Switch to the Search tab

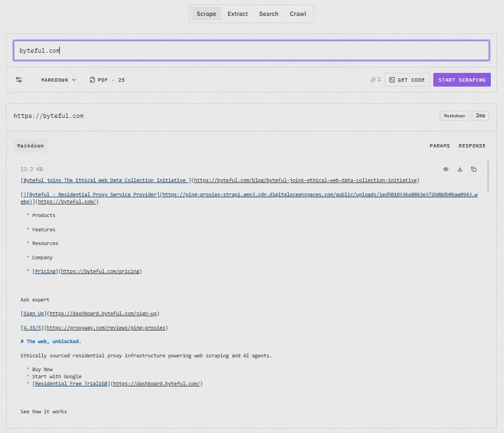tap(269, 14)
